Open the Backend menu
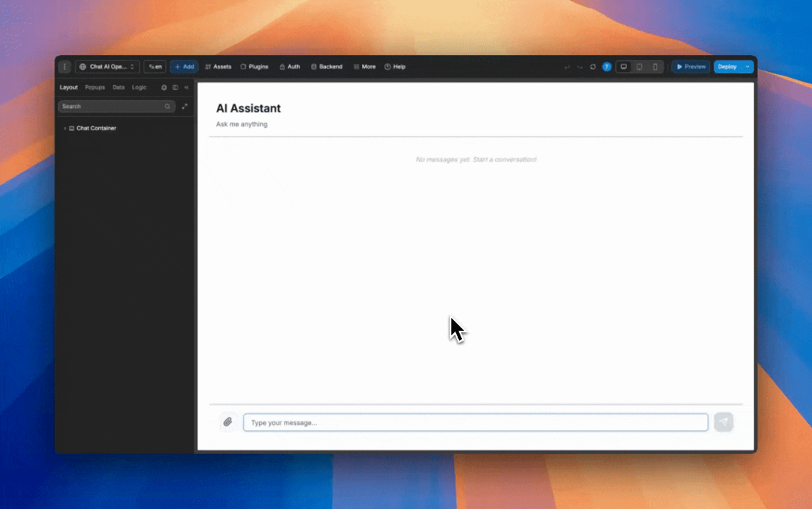This screenshot has width=812, height=509. pyautogui.click(x=327, y=66)
